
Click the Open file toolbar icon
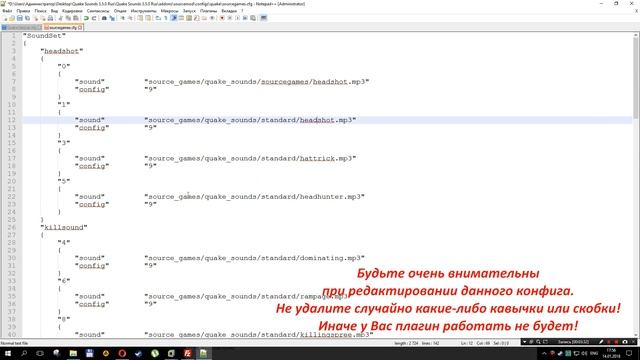point(12,18)
